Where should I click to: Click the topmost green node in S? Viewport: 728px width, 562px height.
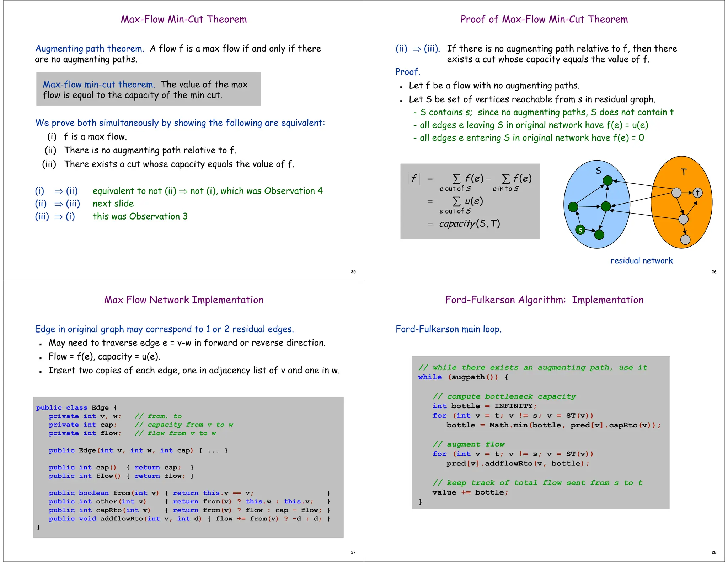point(608,181)
